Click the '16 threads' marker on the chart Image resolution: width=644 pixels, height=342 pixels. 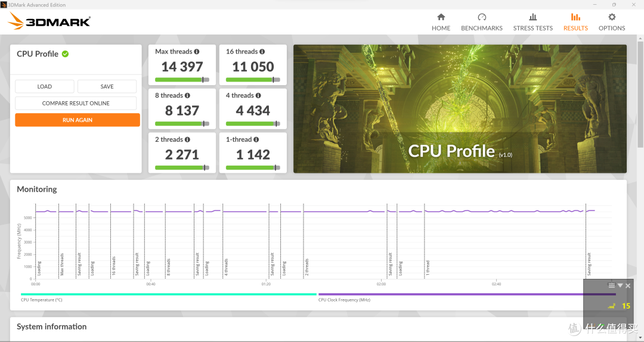pos(114,266)
